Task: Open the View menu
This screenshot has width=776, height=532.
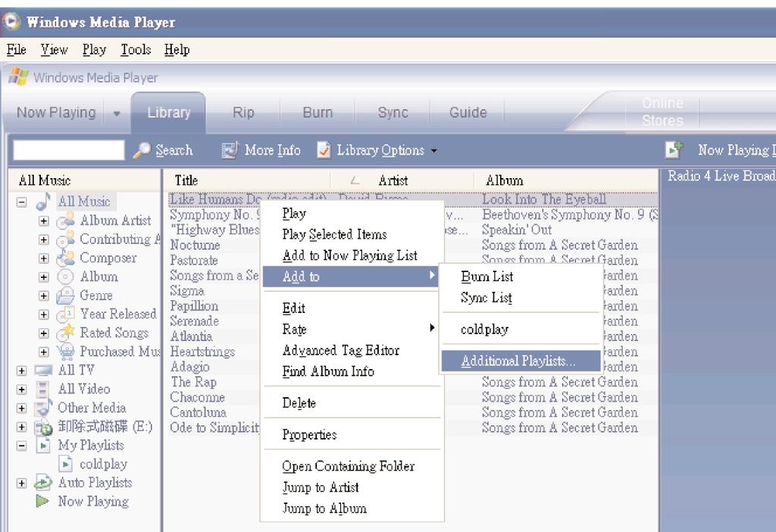Action: pos(54,49)
